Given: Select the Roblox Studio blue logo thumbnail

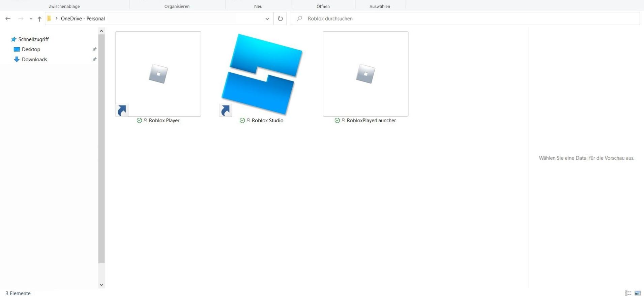Looking at the screenshot, I should pos(262,74).
